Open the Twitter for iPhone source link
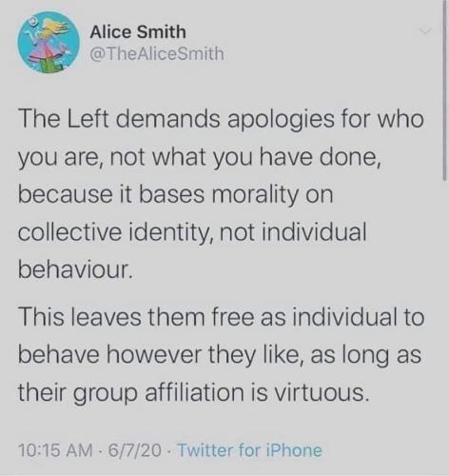 (x=250, y=450)
